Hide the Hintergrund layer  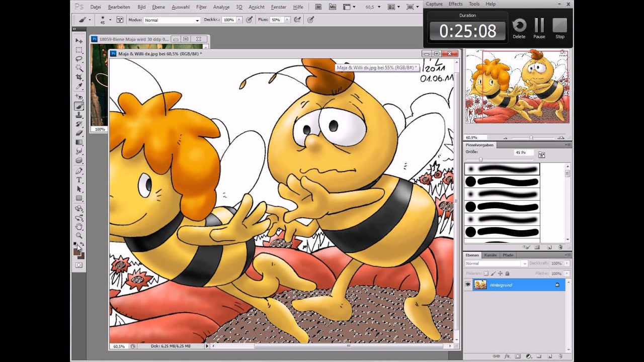tap(468, 285)
